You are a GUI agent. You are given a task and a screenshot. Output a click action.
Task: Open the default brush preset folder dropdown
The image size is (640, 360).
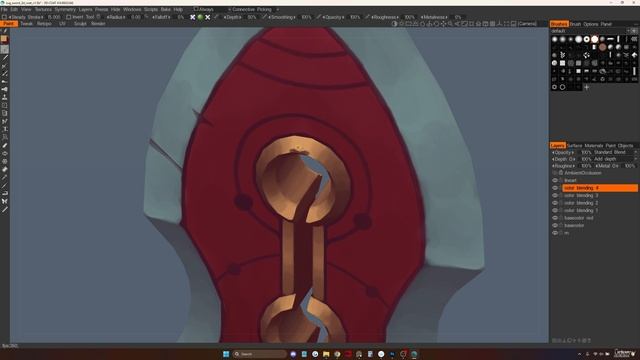tap(589, 31)
